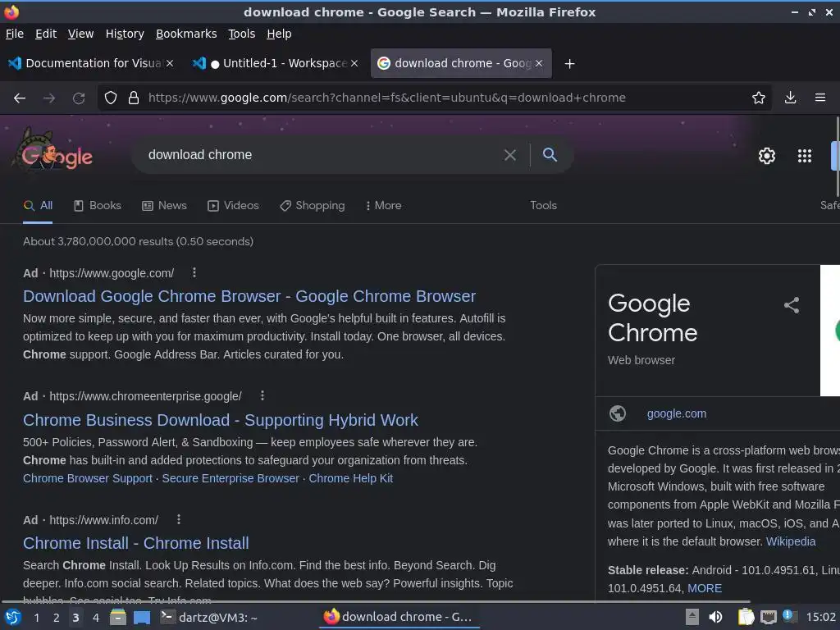Select the Videos results tab
Screen dimensions: 840x630
[x=233, y=206]
